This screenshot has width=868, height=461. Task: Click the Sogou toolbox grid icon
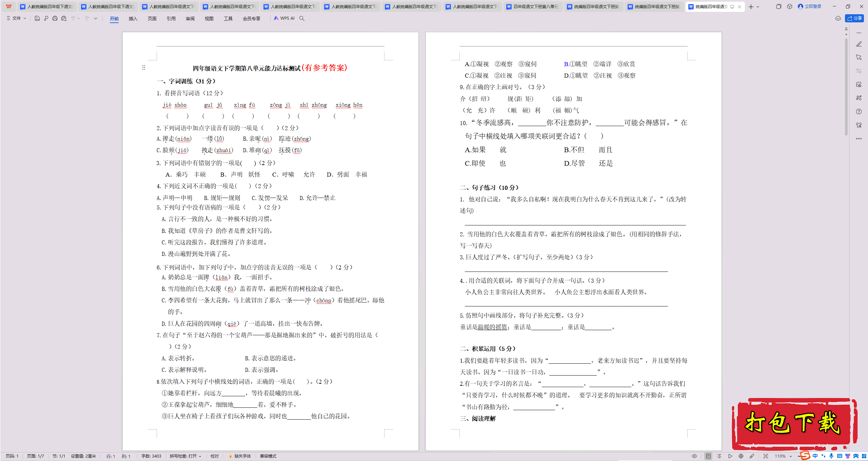[x=864, y=456]
